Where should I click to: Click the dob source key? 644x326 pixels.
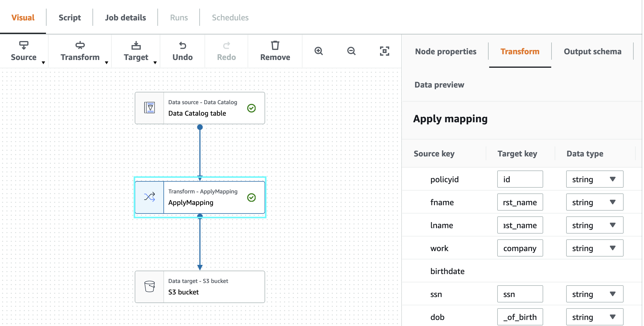[437, 317]
